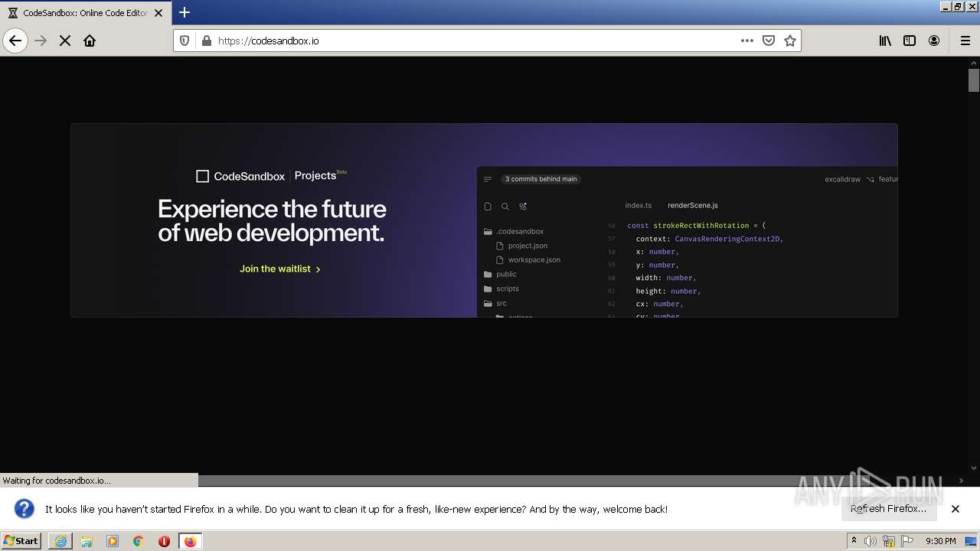This screenshot has width=980, height=551.
Task: Select the explorer file icon
Action: pos(488,207)
